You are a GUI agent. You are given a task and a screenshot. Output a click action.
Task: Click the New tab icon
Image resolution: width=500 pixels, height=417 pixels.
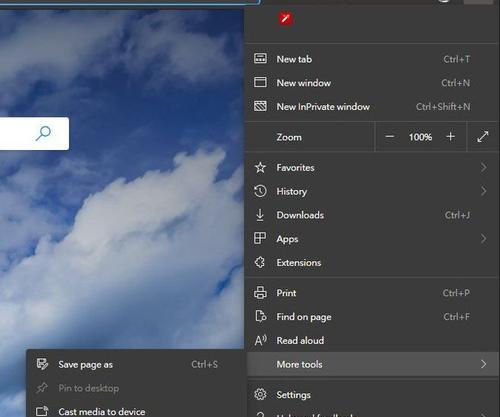(260, 58)
